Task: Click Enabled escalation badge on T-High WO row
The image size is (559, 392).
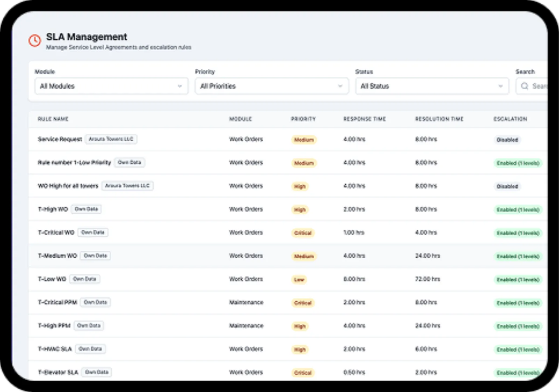Action: click(518, 210)
